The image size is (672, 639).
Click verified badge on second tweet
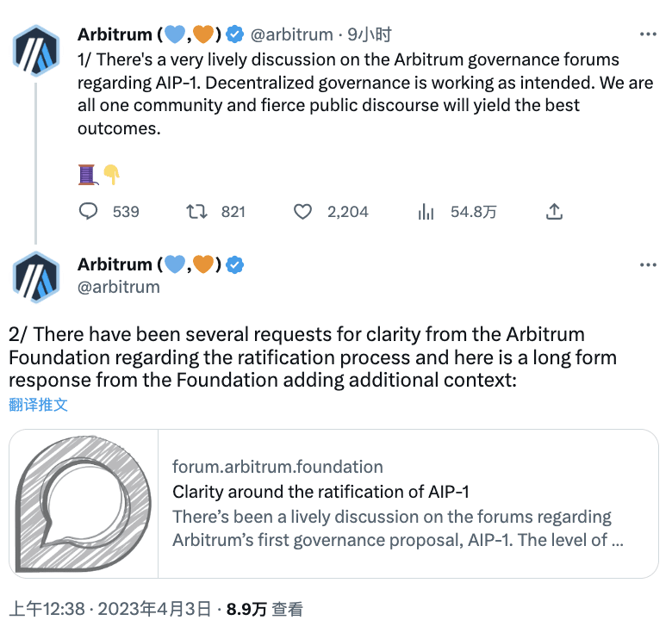(x=234, y=264)
